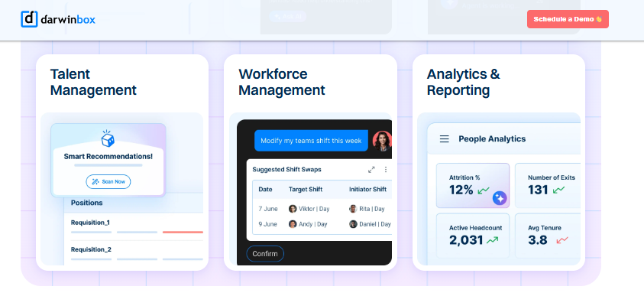Click the People Analytics title
Image resolution: width=644 pixels, height=296 pixels.
(492, 139)
